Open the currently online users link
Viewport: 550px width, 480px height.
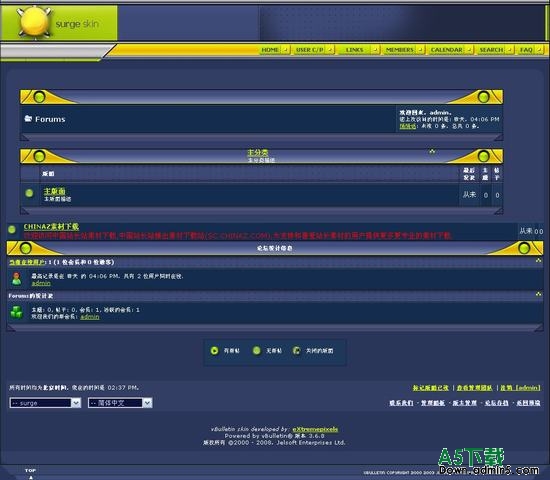[x=27, y=262]
